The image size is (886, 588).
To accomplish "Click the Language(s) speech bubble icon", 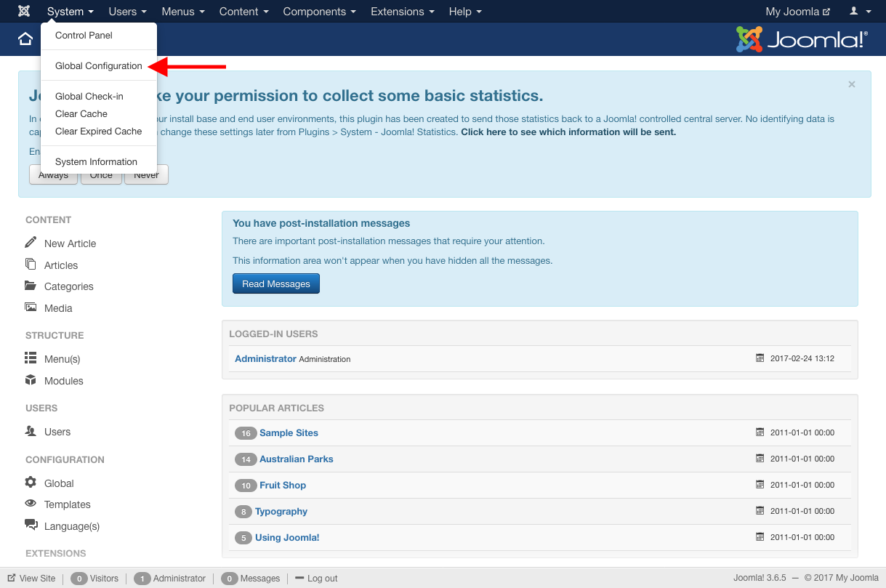I will (x=31, y=525).
